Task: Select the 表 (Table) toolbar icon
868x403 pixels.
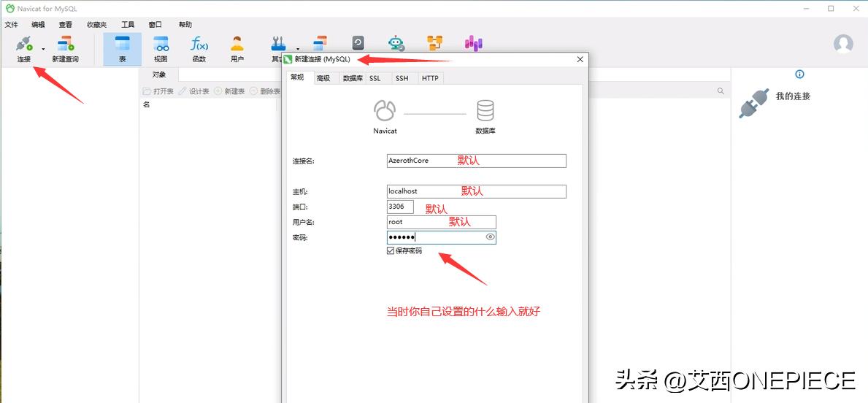Action: [x=123, y=44]
